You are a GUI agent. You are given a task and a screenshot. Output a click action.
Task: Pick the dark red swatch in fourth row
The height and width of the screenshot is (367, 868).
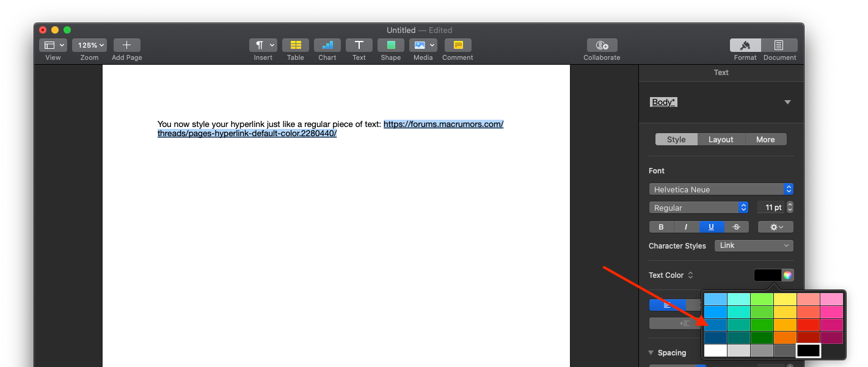[x=808, y=338]
